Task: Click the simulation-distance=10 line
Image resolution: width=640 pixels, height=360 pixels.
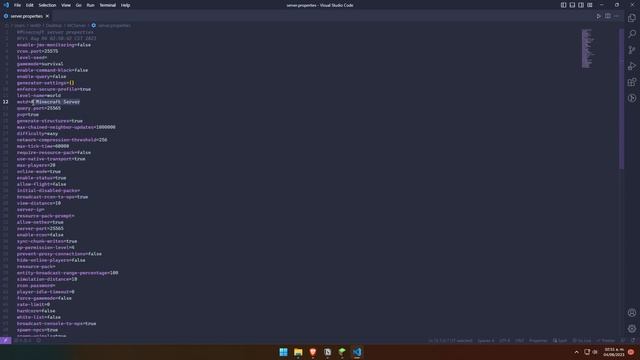Action: [x=47, y=279]
